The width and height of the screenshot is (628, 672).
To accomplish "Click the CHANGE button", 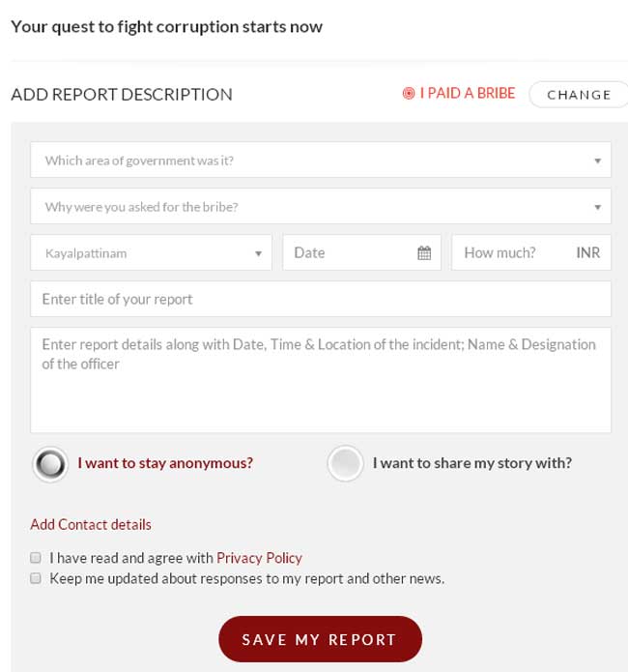I will point(579,95).
